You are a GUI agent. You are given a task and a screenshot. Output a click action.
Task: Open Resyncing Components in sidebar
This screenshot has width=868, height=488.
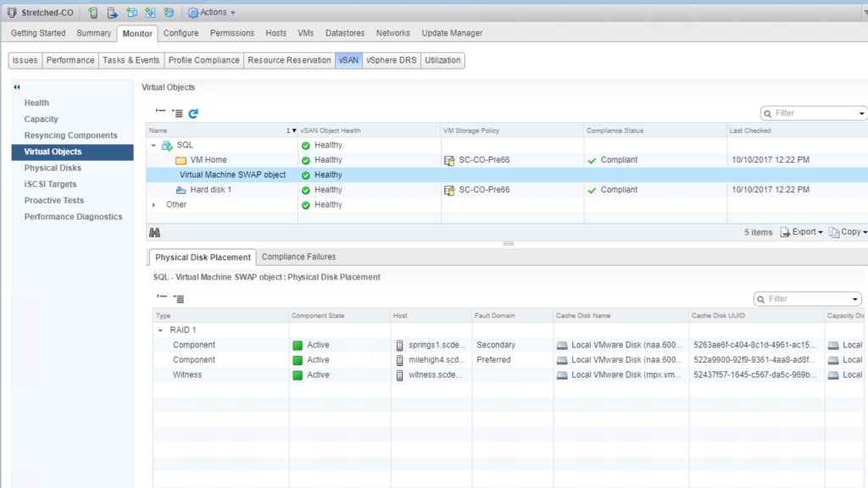point(70,136)
